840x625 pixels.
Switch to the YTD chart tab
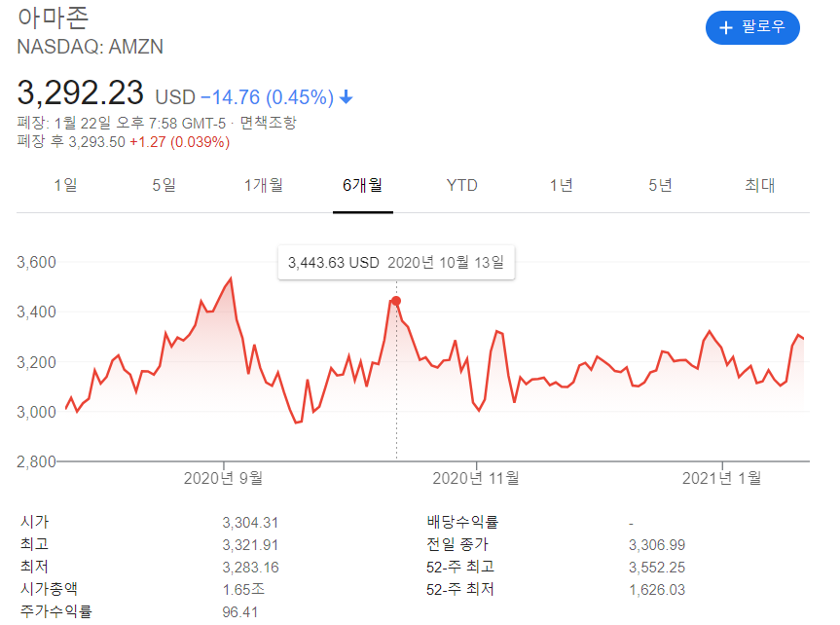tap(461, 186)
